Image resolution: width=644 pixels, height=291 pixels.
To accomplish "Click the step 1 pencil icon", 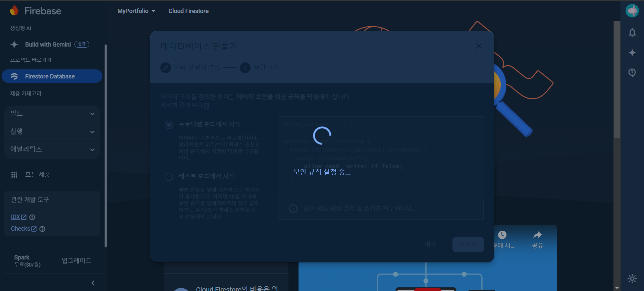I will 166,68.
